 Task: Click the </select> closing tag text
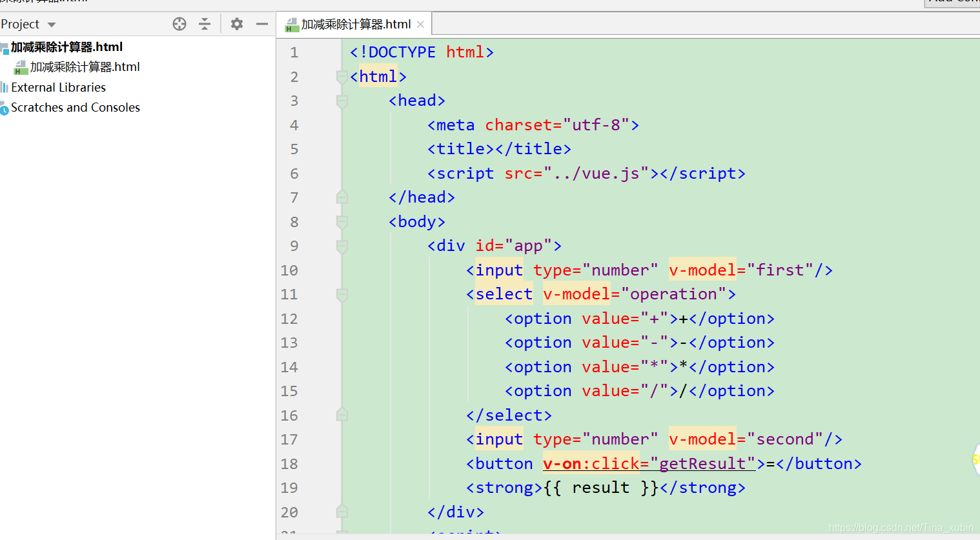point(509,415)
